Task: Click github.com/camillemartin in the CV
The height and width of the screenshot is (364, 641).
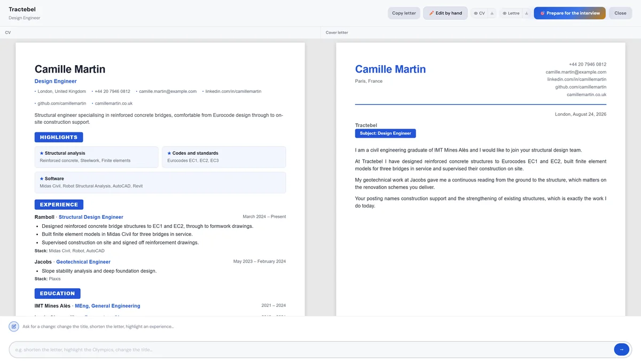Action: (x=61, y=104)
